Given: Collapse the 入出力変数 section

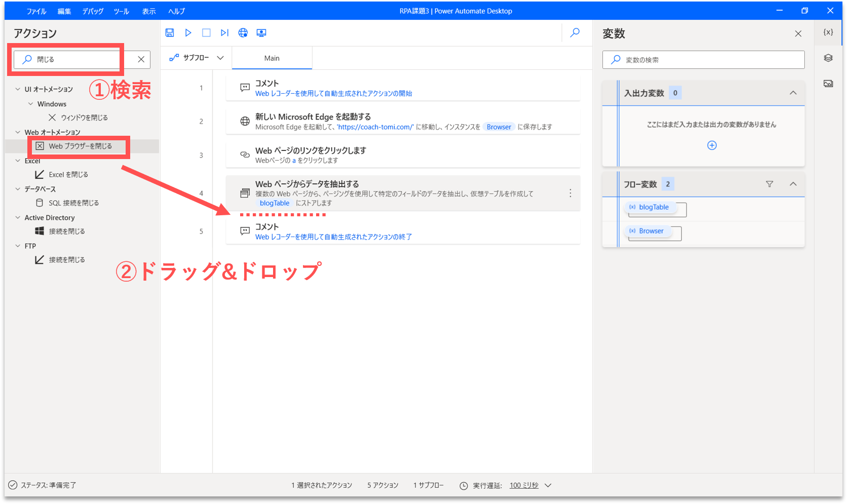Looking at the screenshot, I should click(793, 93).
